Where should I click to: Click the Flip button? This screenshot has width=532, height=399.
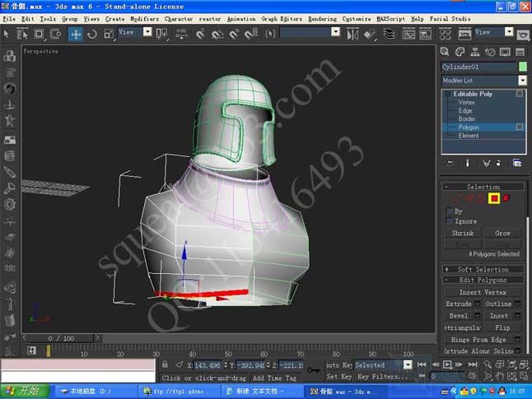pos(502,327)
